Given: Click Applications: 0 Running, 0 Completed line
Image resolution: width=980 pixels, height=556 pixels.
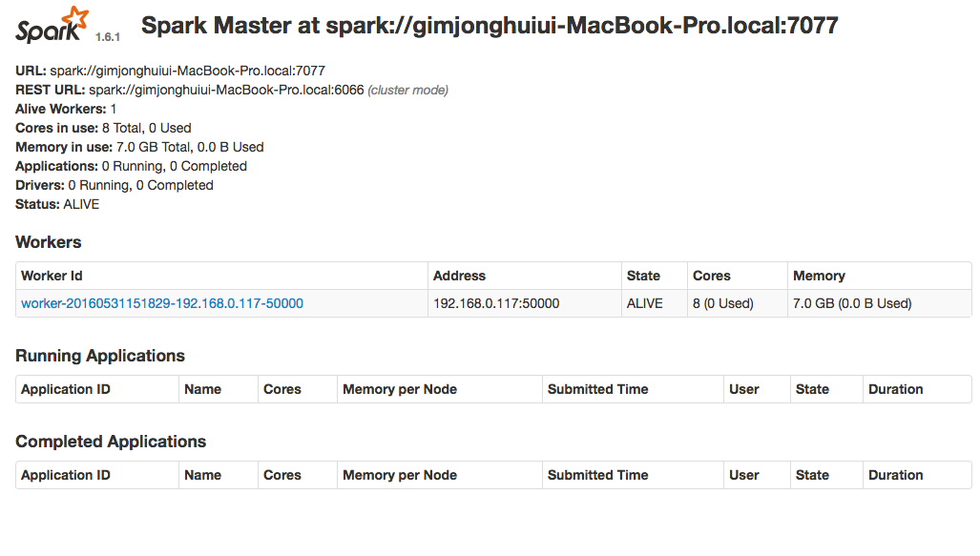Looking at the screenshot, I should click(x=132, y=166).
